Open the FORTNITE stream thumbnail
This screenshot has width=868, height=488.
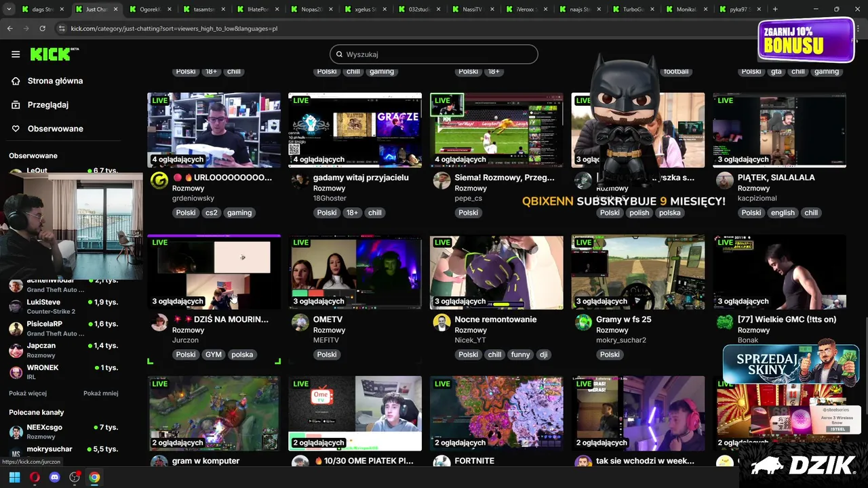tap(496, 413)
